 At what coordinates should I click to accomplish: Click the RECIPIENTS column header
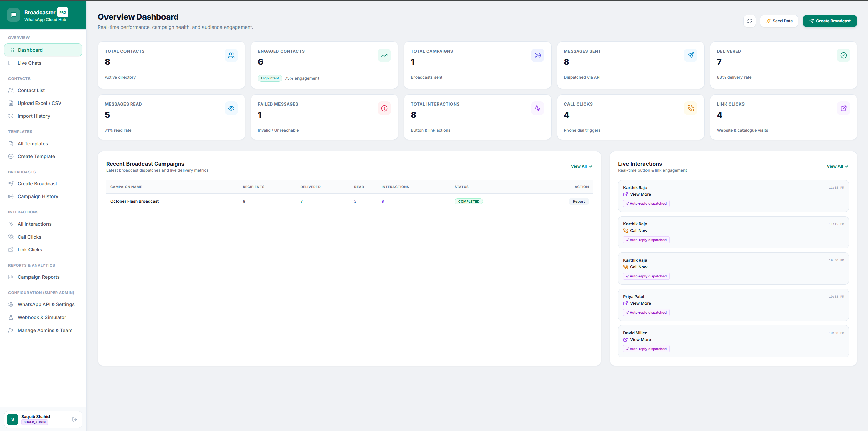point(253,187)
